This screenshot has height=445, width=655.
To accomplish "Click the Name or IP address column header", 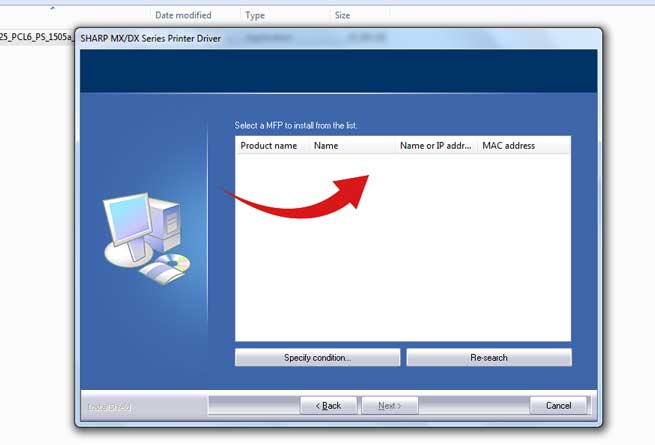I will click(x=436, y=146).
